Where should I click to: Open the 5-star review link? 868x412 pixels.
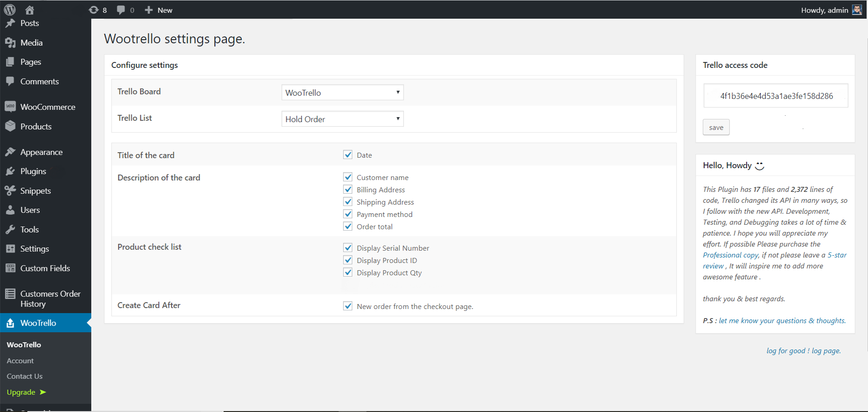775,260
